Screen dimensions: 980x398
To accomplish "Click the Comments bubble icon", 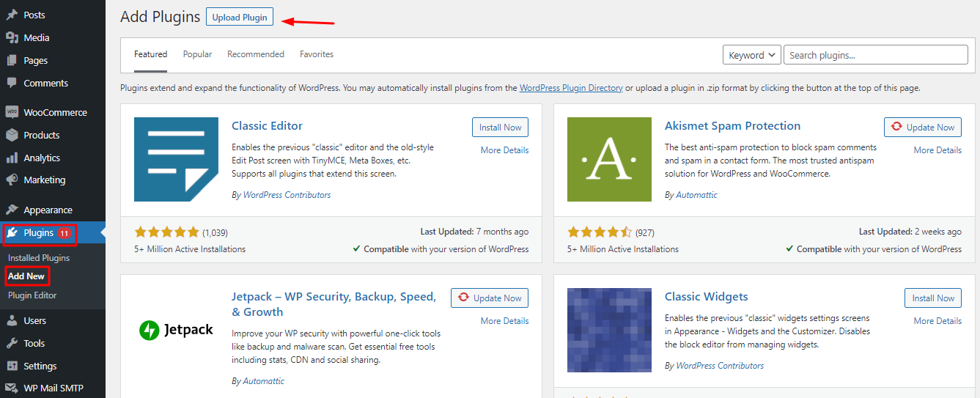I will 12,83.
